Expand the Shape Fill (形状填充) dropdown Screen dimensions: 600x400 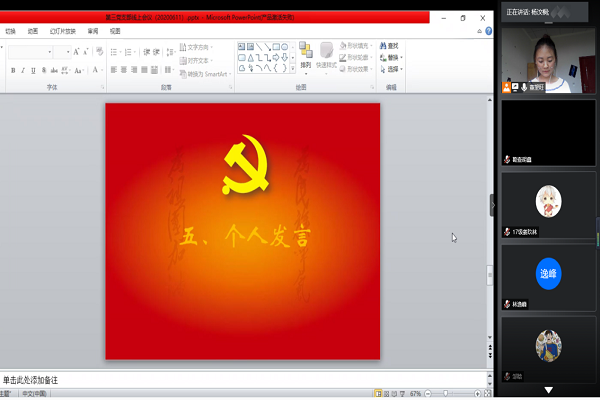click(x=357, y=46)
